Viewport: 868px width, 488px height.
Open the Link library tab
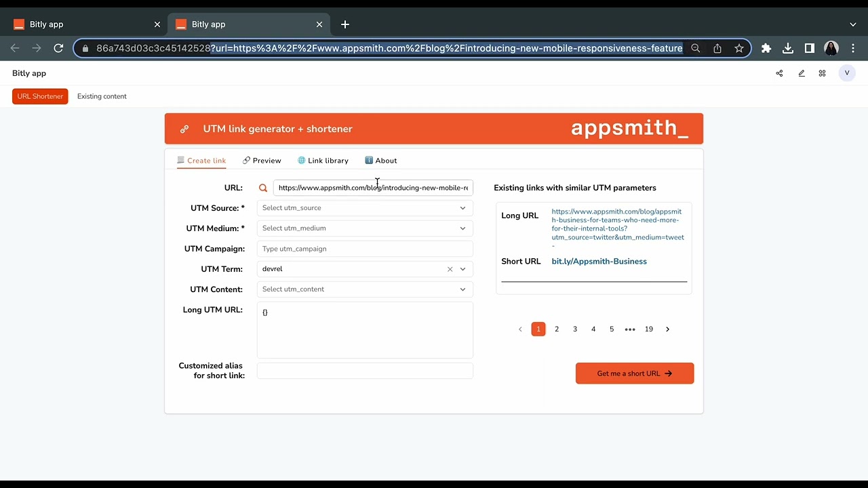(323, 161)
